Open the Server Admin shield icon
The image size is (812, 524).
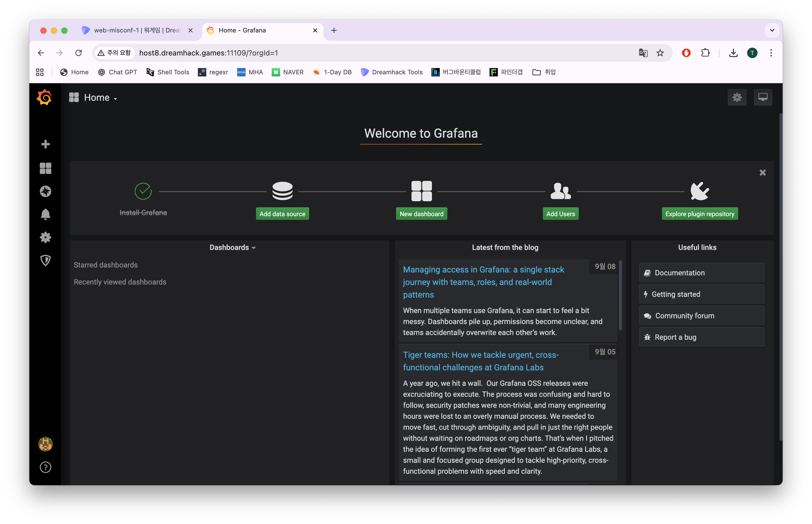coord(45,260)
